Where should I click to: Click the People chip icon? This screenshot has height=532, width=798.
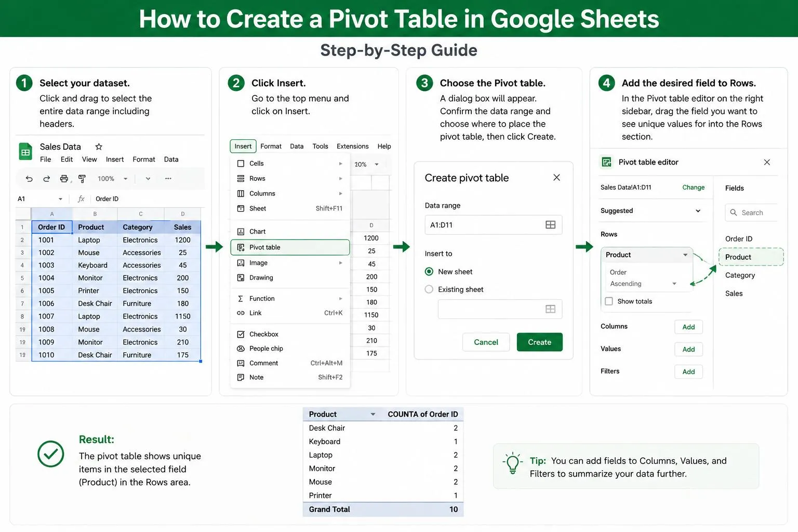241,349
